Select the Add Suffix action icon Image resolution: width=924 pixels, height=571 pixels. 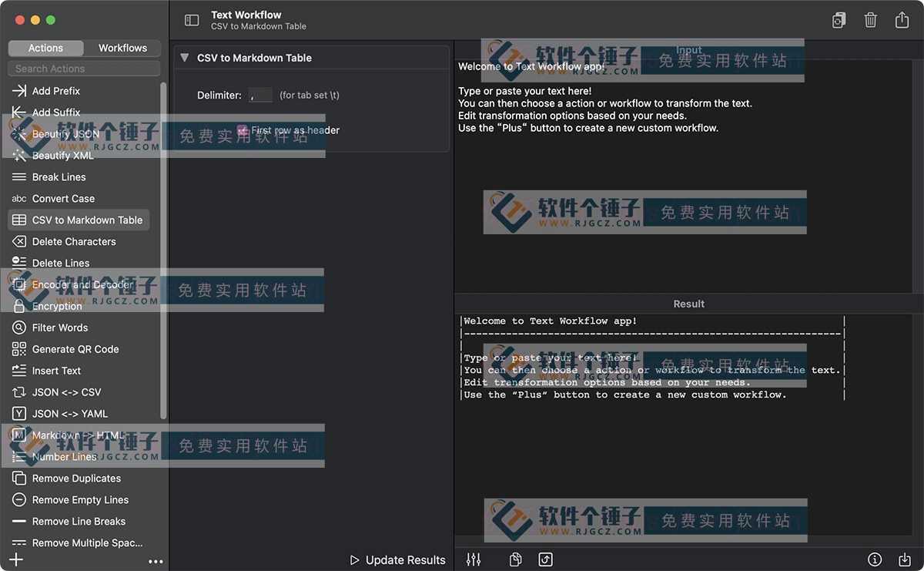(x=19, y=113)
